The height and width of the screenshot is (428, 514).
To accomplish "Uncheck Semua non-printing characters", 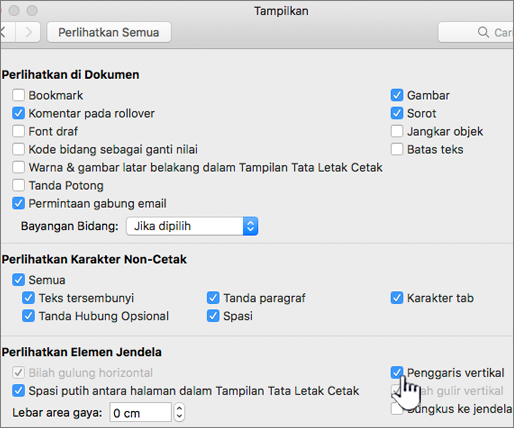I will (x=18, y=280).
